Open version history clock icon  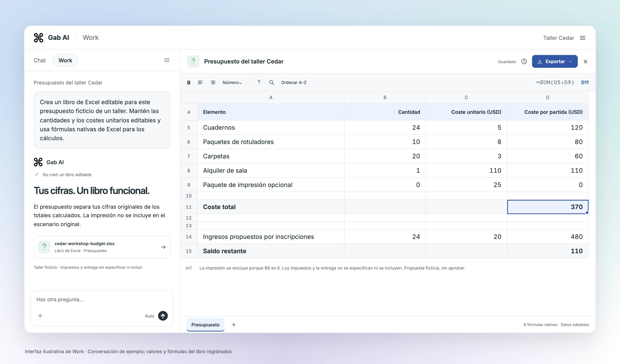point(524,62)
